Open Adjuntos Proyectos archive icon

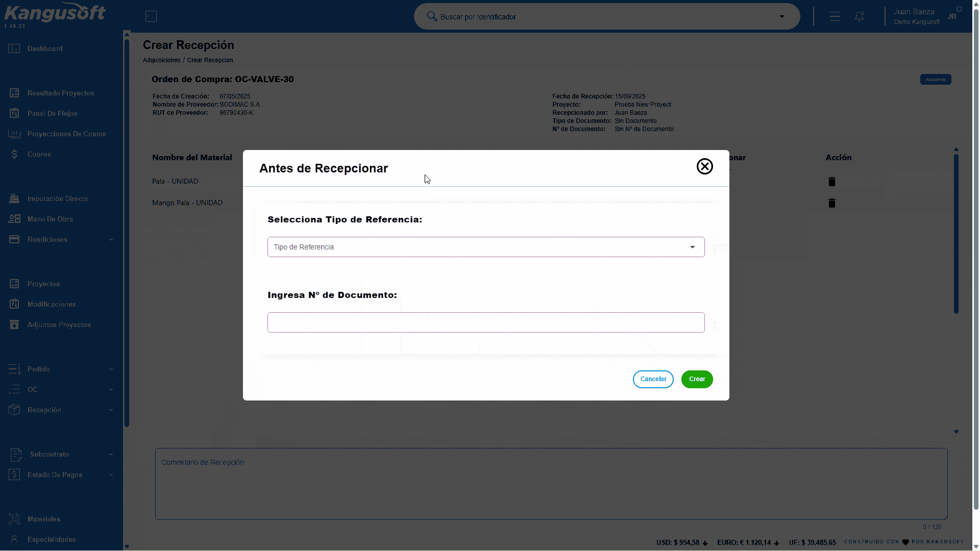[14, 324]
